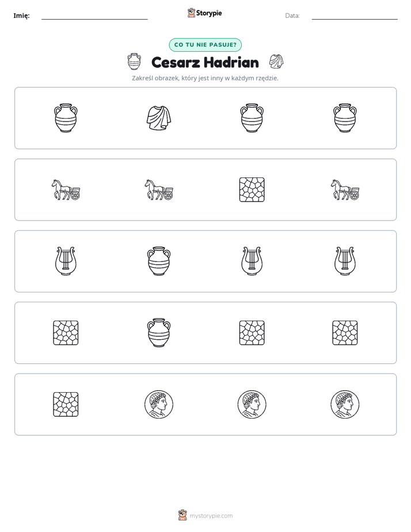Click the amphora icon beside the title

click(134, 62)
